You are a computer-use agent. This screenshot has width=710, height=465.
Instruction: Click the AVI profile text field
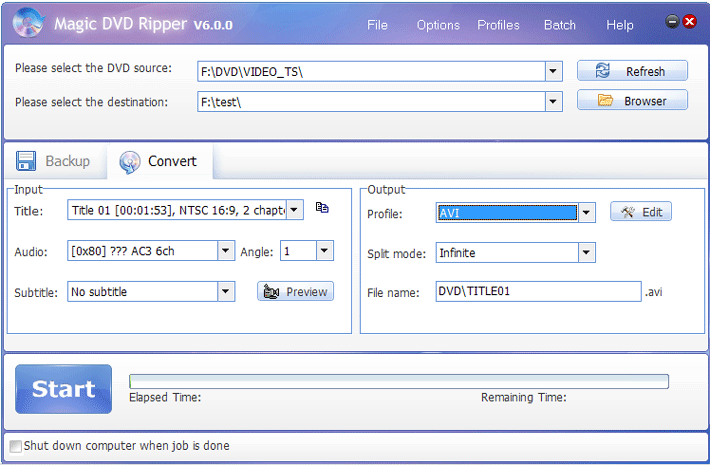(x=507, y=212)
